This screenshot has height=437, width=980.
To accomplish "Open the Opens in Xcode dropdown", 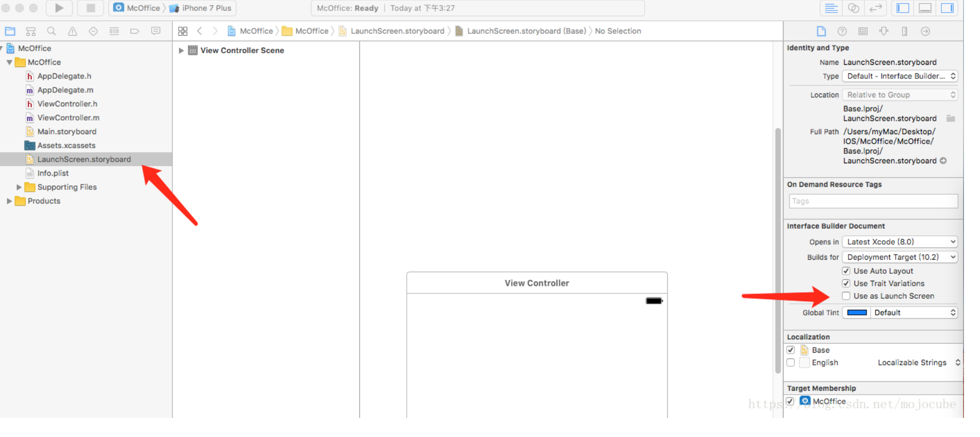I will [900, 242].
